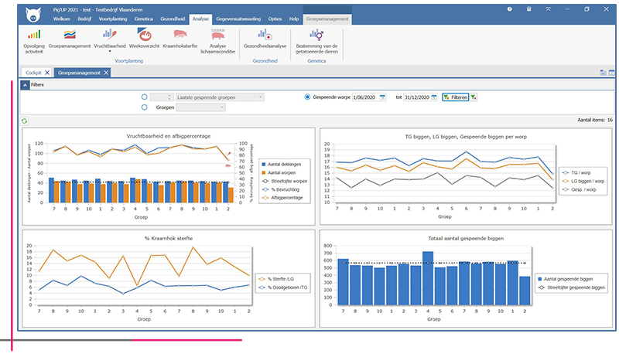The image size is (619, 364).
Task: Select the Groepen radio button
Action: pyautogui.click(x=145, y=107)
